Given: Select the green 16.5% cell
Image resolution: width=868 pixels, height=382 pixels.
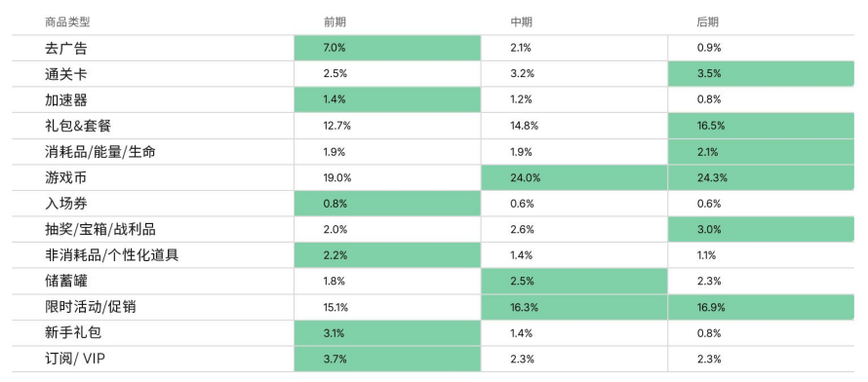Looking at the screenshot, I should pos(761,126).
